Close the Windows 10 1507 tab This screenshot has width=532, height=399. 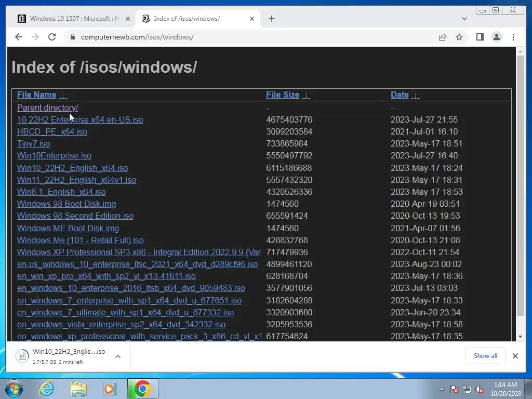point(128,19)
